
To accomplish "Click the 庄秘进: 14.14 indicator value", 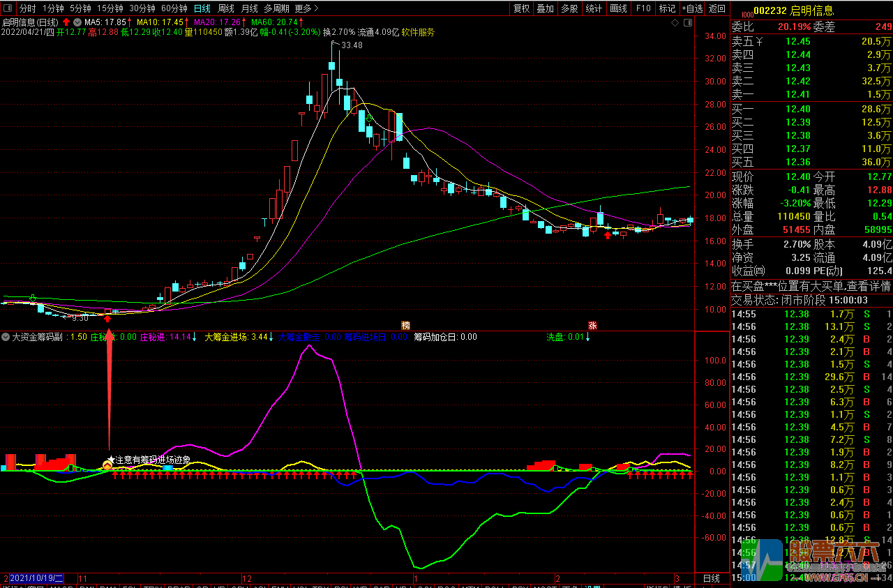I will point(168,337).
